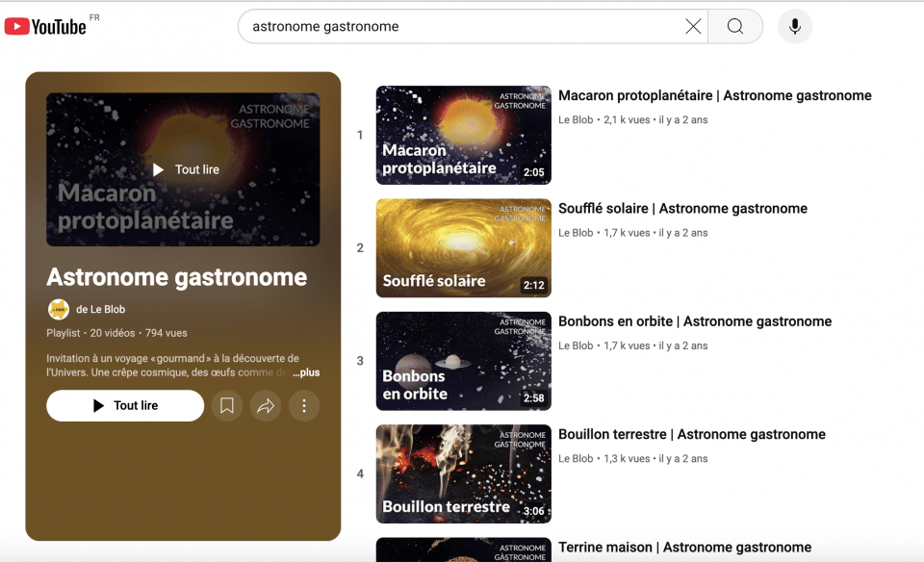The image size is (924, 562).
Task: Click Le Blob under Soufflé solaire
Action: pyautogui.click(x=576, y=233)
